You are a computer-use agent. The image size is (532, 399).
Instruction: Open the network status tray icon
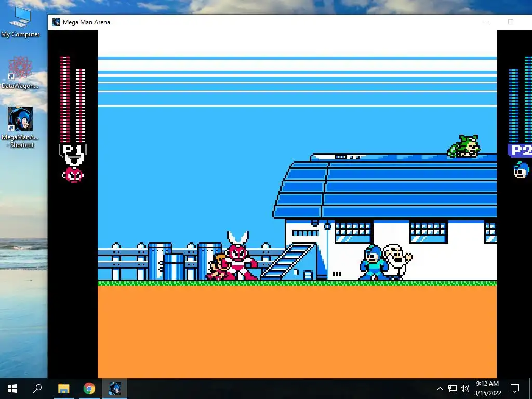(x=453, y=389)
